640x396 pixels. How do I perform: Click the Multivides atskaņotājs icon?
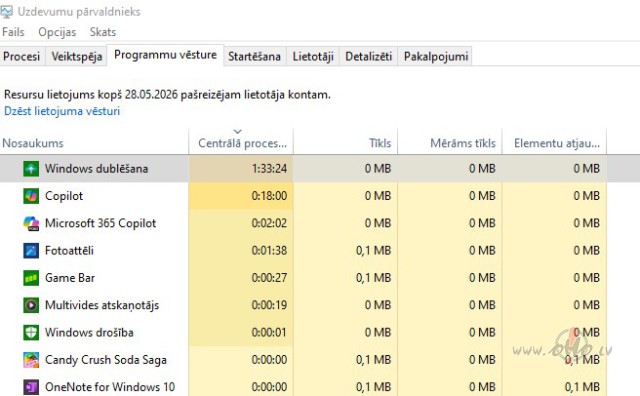tap(31, 305)
